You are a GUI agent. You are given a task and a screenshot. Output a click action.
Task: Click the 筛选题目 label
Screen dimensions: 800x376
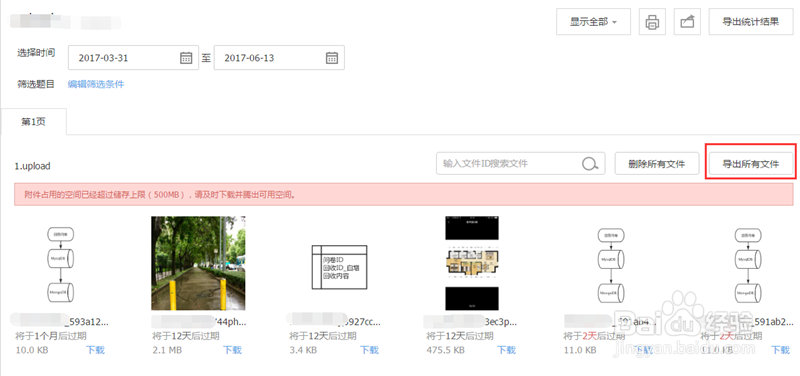point(36,84)
